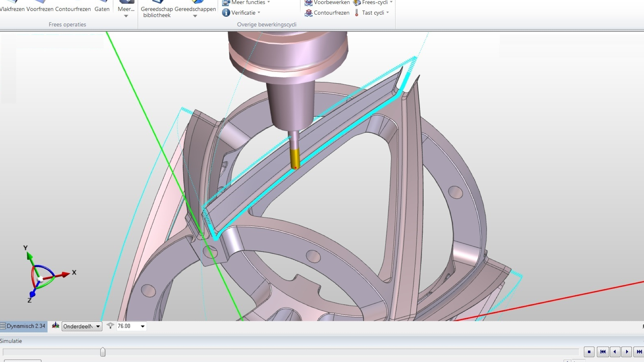Open the 76.00 zoom value dropdown
Viewport: 644px width, 362px height.
(x=142, y=326)
